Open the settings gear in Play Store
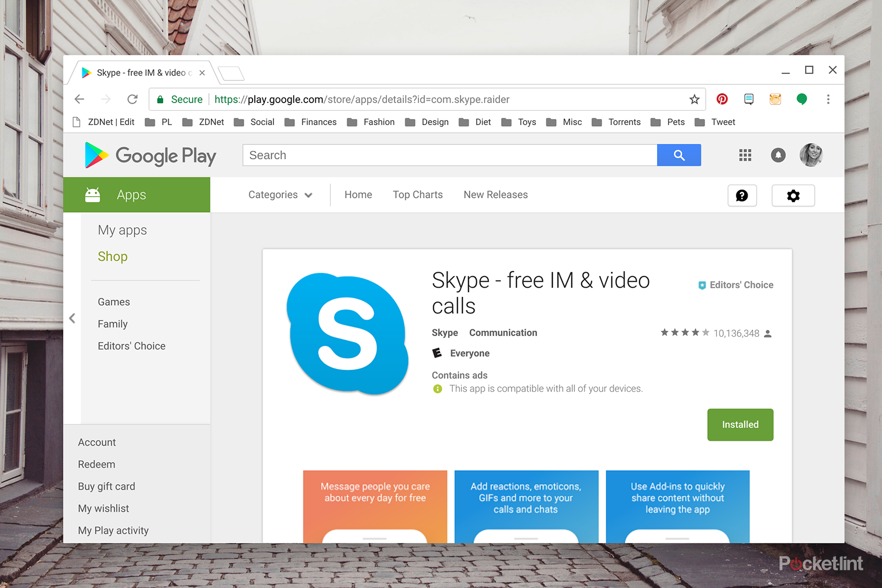The height and width of the screenshot is (588, 882). [x=793, y=196]
